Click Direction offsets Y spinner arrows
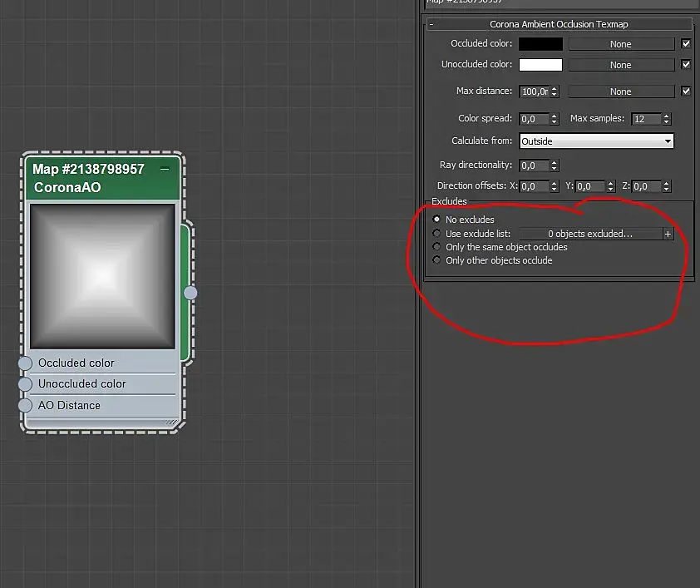Viewport: 700px width, 588px height. coord(611,186)
